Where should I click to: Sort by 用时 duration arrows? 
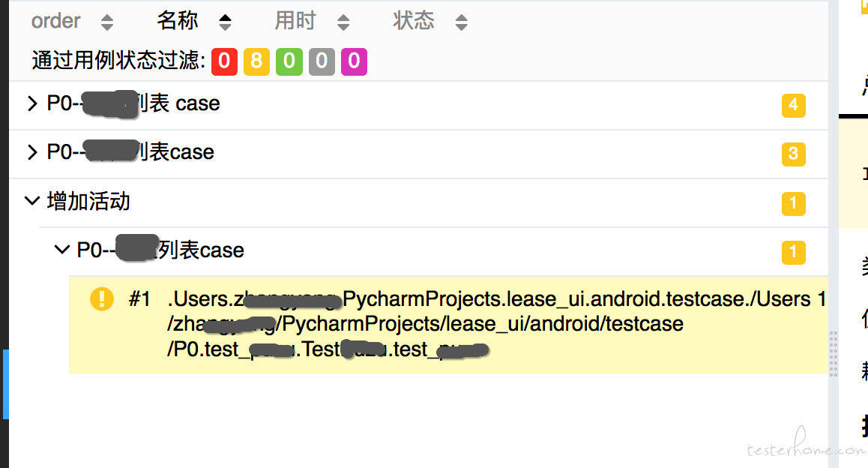point(343,22)
